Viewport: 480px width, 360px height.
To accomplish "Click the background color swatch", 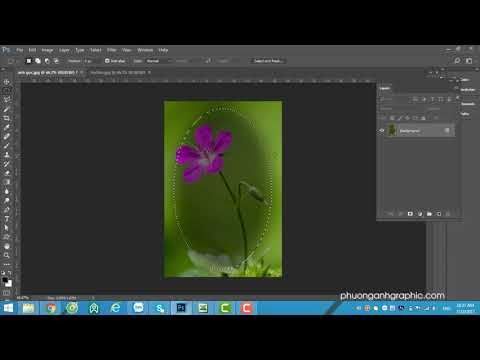I will 9,284.
